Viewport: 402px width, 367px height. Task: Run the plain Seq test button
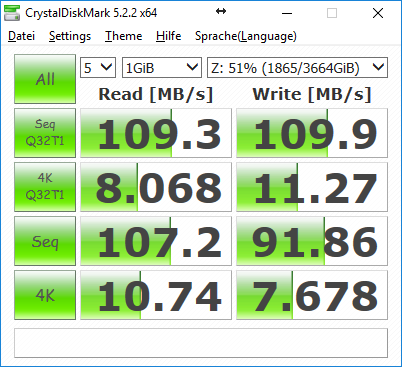tap(45, 241)
